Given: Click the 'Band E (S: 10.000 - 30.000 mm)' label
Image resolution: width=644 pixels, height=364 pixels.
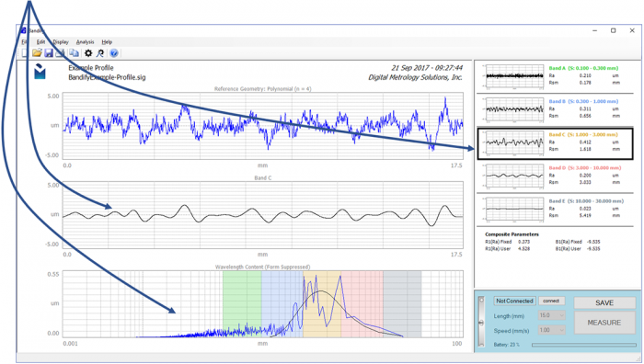Looking at the screenshot, I should coord(586,201).
